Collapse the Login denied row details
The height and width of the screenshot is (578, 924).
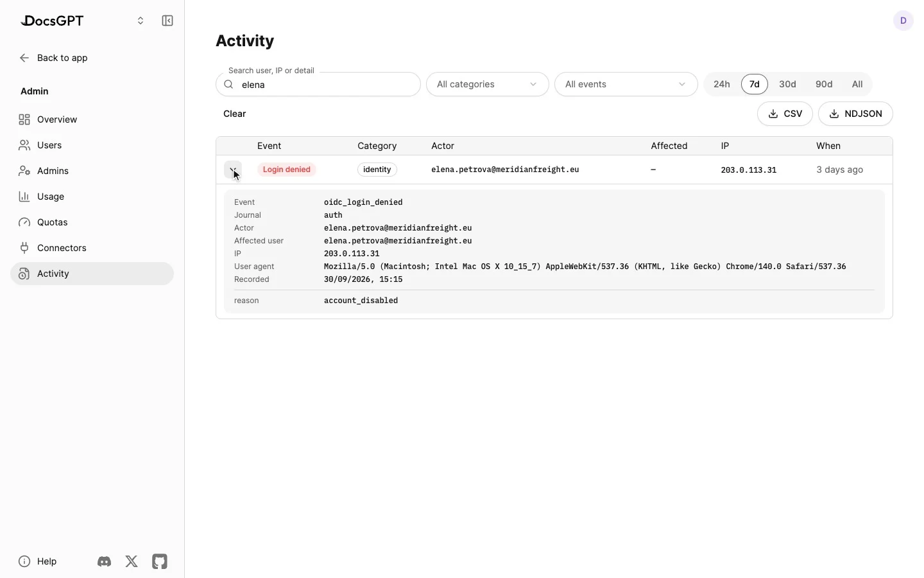pyautogui.click(x=233, y=170)
